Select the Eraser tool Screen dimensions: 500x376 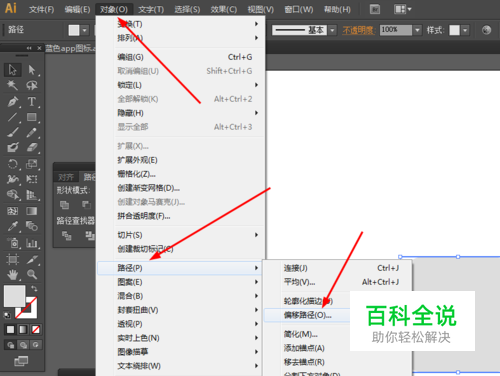point(32,147)
